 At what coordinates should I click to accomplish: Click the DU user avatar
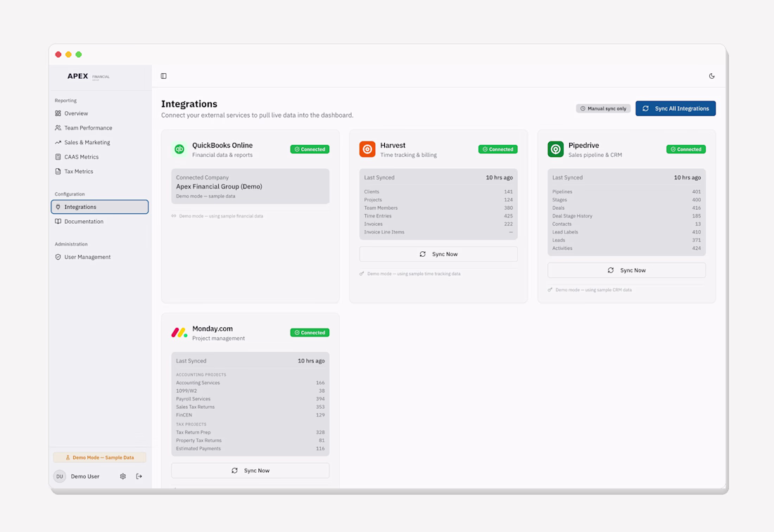(x=60, y=476)
